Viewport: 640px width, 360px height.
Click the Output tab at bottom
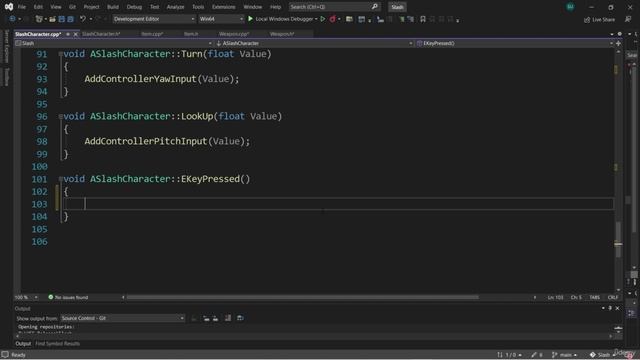[x=23, y=344]
